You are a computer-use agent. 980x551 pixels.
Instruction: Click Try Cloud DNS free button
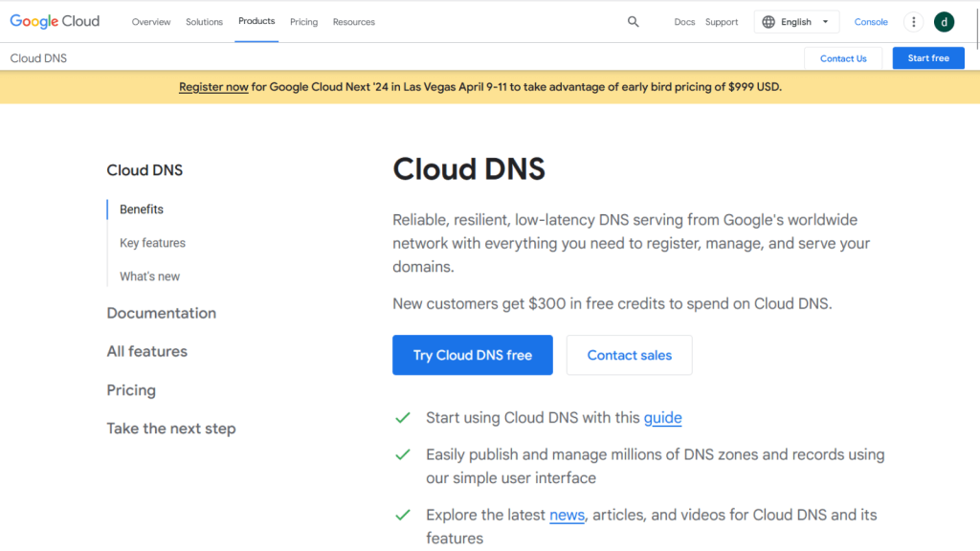click(473, 355)
